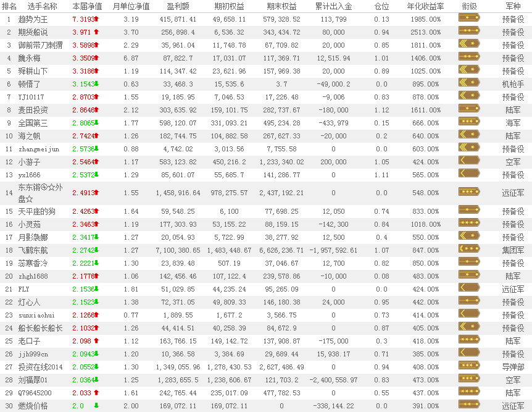The image size is (532, 412).
Task: Click the 月单位净值 column header
Action: pyautogui.click(x=131, y=6)
